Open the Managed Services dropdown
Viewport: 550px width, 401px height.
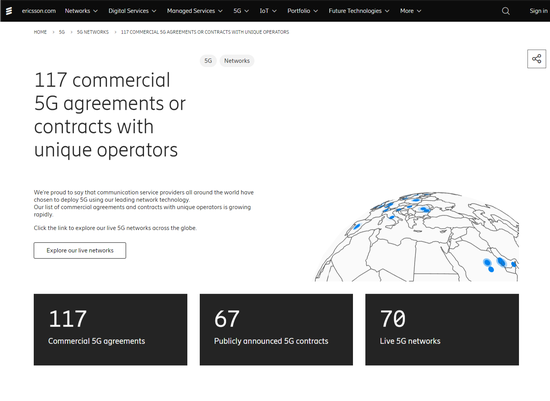pyautogui.click(x=195, y=11)
